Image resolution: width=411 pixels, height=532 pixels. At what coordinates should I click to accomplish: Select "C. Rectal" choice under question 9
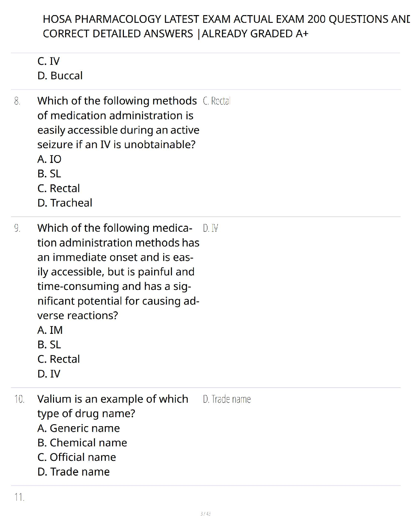(58, 359)
